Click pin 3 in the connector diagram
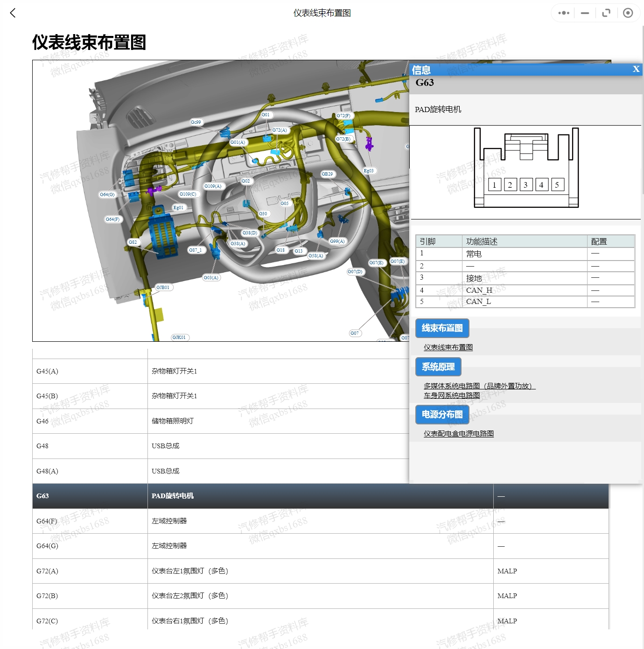The width and height of the screenshot is (644, 649). click(525, 185)
